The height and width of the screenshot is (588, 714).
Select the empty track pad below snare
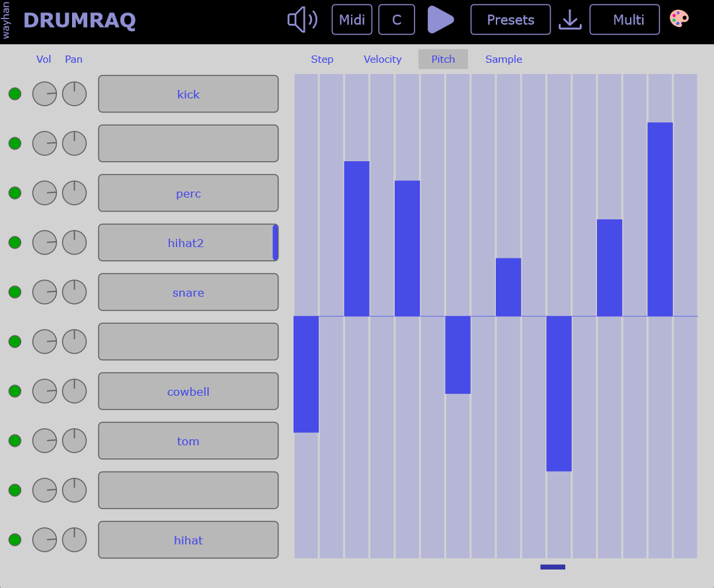tap(188, 342)
